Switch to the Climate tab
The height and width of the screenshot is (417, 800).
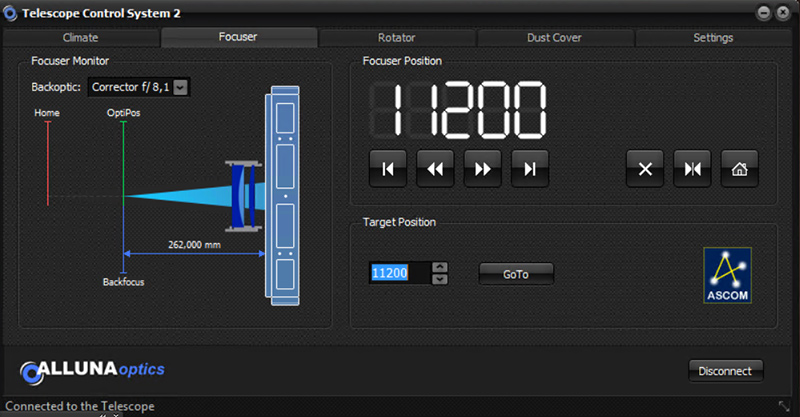[x=81, y=38]
